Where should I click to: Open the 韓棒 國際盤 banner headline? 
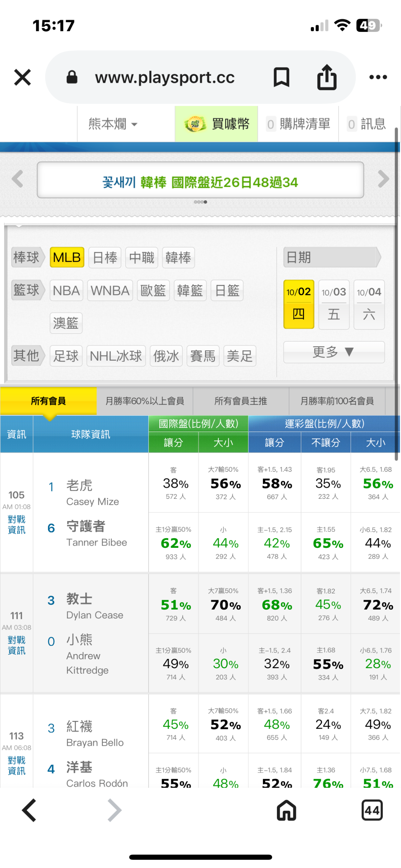pos(200,182)
